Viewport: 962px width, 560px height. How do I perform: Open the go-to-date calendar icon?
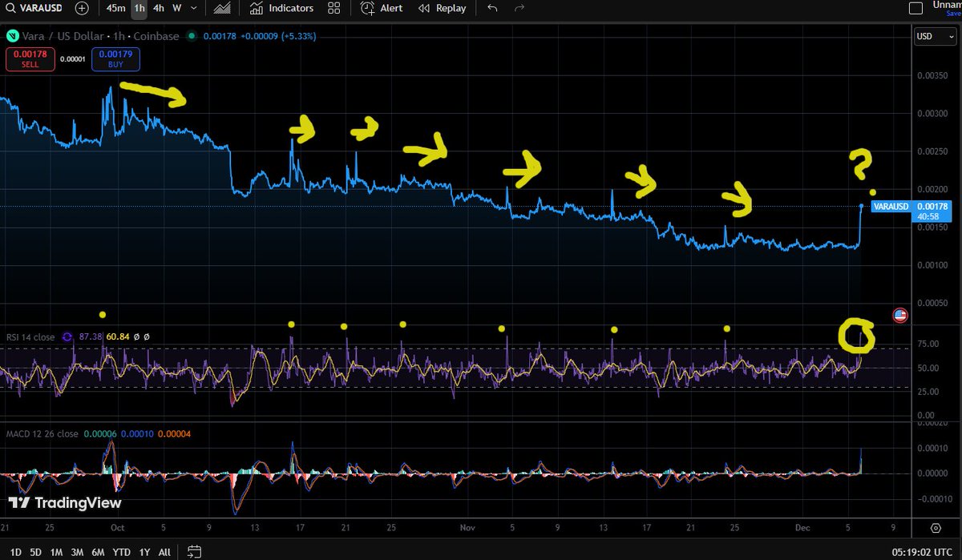[193, 551]
